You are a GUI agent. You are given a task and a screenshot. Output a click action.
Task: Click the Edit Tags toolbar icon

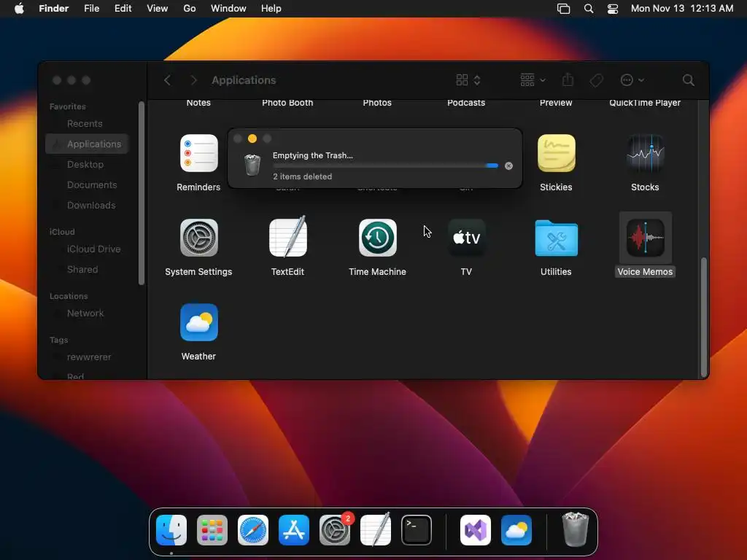tap(596, 80)
